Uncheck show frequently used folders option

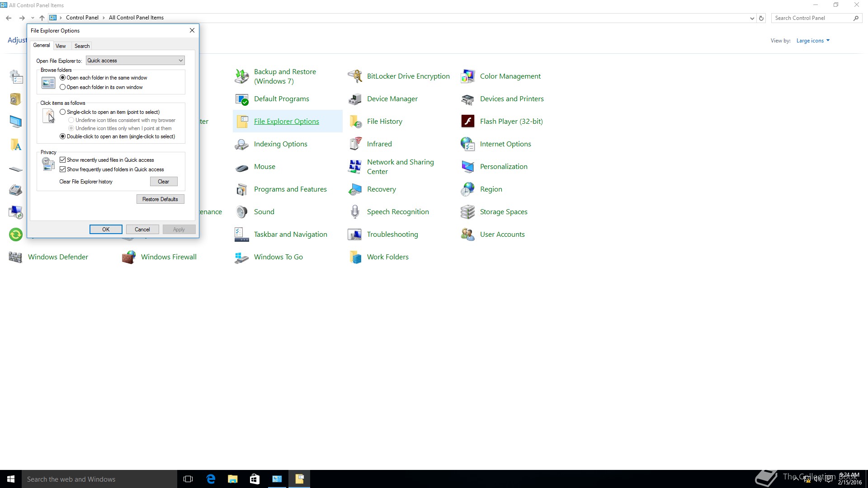click(63, 169)
